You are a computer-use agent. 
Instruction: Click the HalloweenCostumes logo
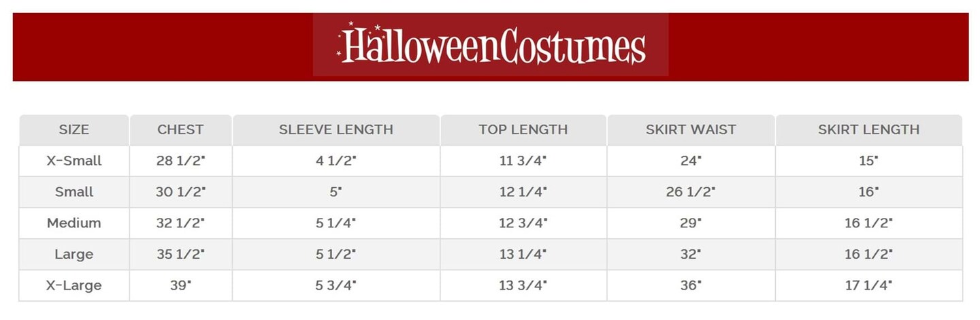491,45
